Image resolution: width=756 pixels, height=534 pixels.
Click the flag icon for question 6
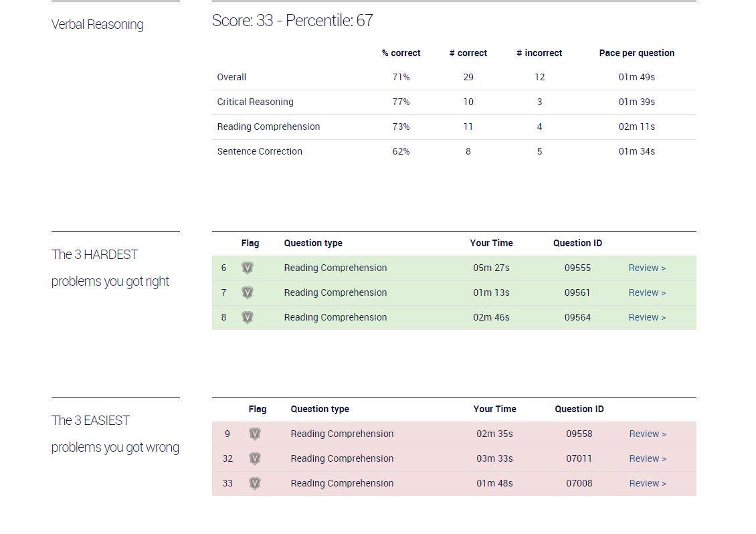coord(248,268)
